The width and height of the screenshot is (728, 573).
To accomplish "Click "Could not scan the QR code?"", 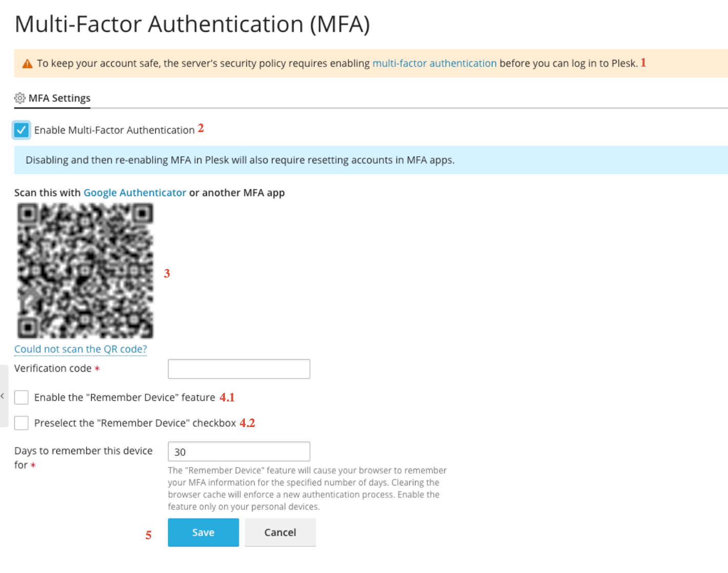I will click(x=80, y=349).
